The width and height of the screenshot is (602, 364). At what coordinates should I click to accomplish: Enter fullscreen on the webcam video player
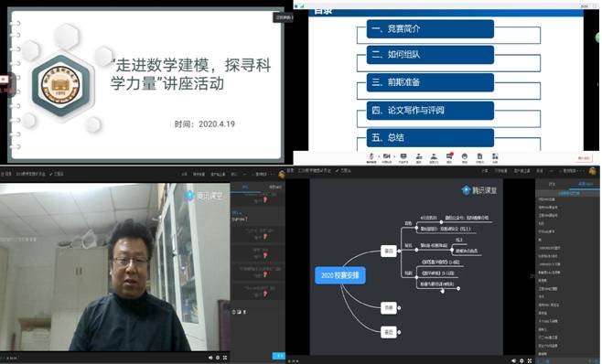click(x=225, y=358)
